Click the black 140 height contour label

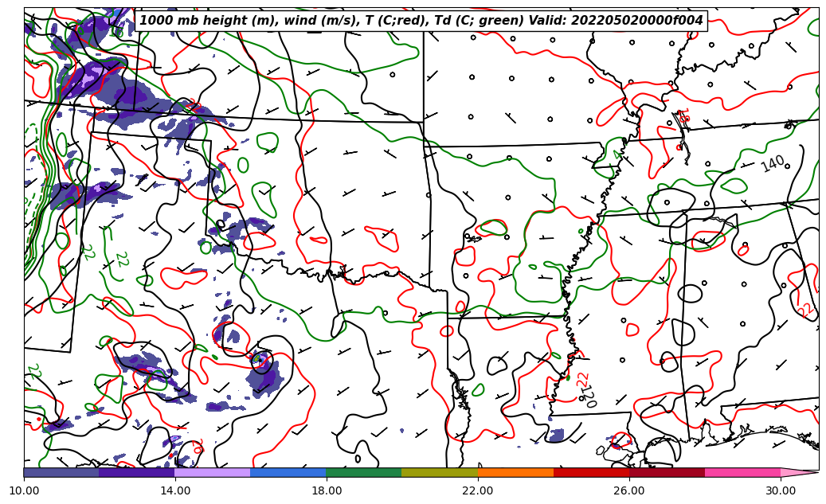pos(773,164)
